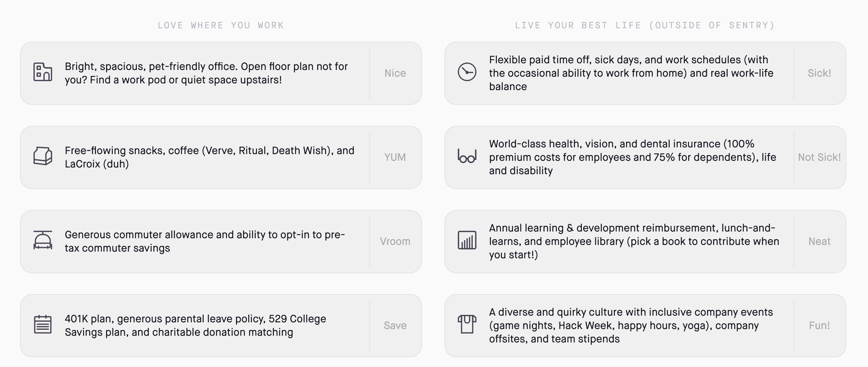This screenshot has height=367, width=868.
Task: Click the 'YUM' label
Action: (x=395, y=157)
